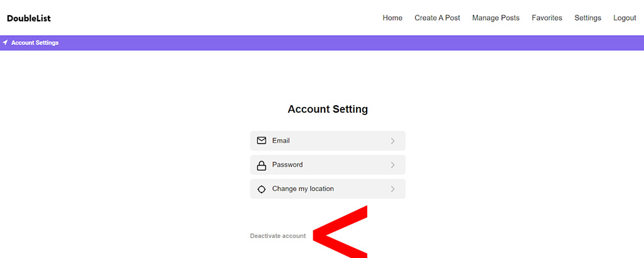Click the crosshair location icon

coord(261,189)
